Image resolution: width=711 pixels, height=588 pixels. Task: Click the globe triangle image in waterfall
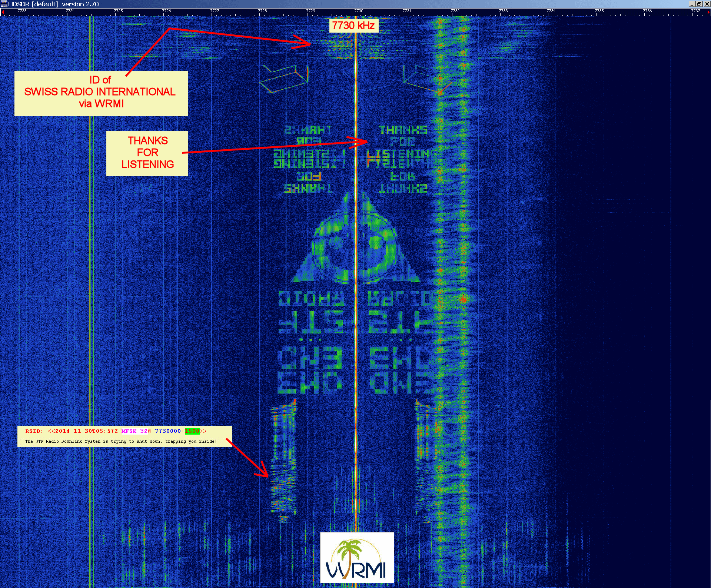coord(356,241)
